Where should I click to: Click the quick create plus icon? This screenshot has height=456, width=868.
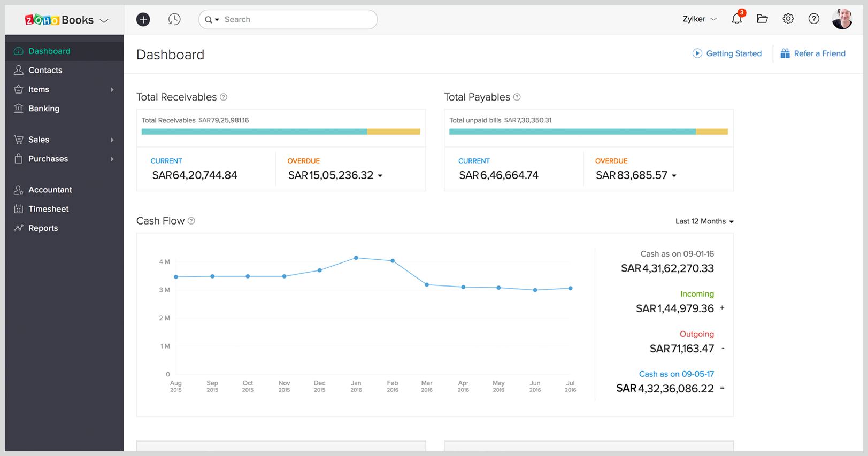tap(143, 20)
